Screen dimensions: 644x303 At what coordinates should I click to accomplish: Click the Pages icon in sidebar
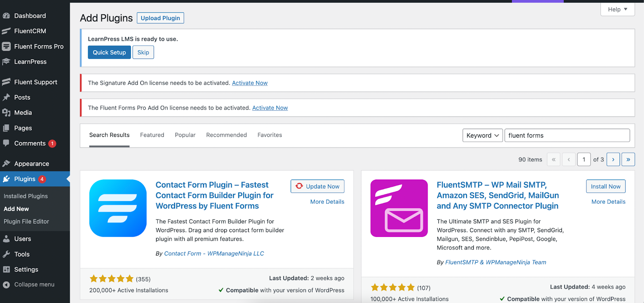[6, 128]
